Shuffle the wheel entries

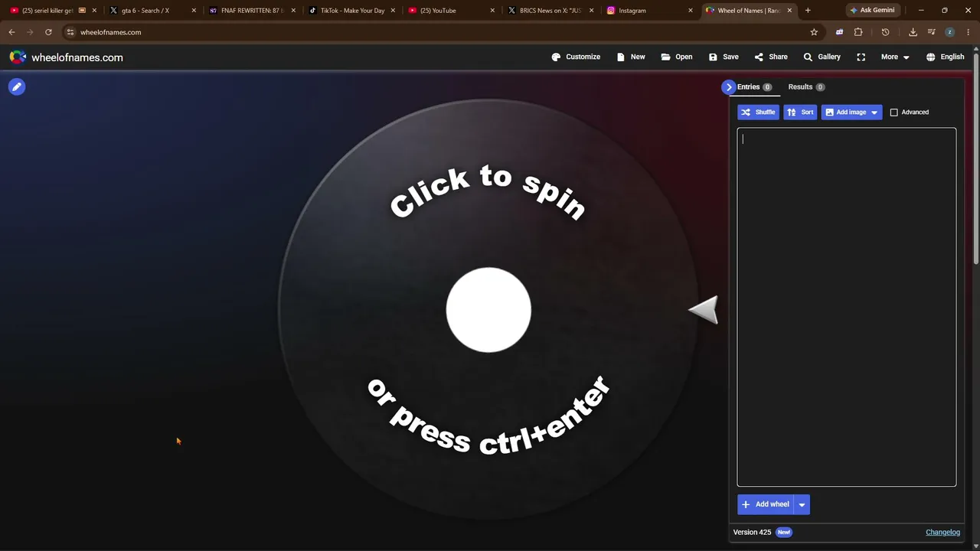click(x=758, y=112)
